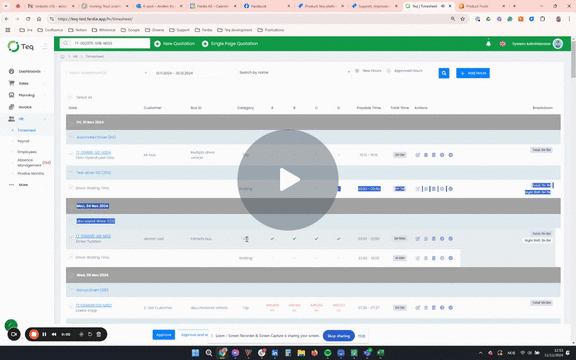The image size is (576, 360).
Task: Select the New Hours radio option
Action: click(x=357, y=71)
